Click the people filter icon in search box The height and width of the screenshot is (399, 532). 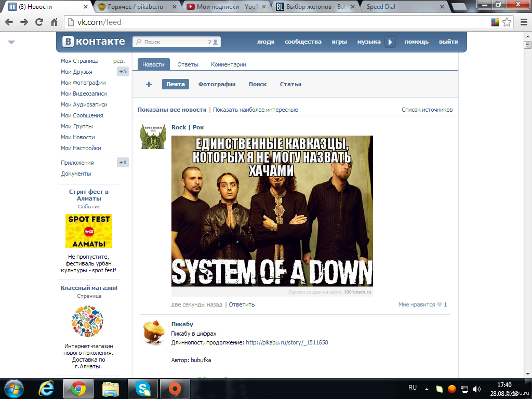click(215, 42)
